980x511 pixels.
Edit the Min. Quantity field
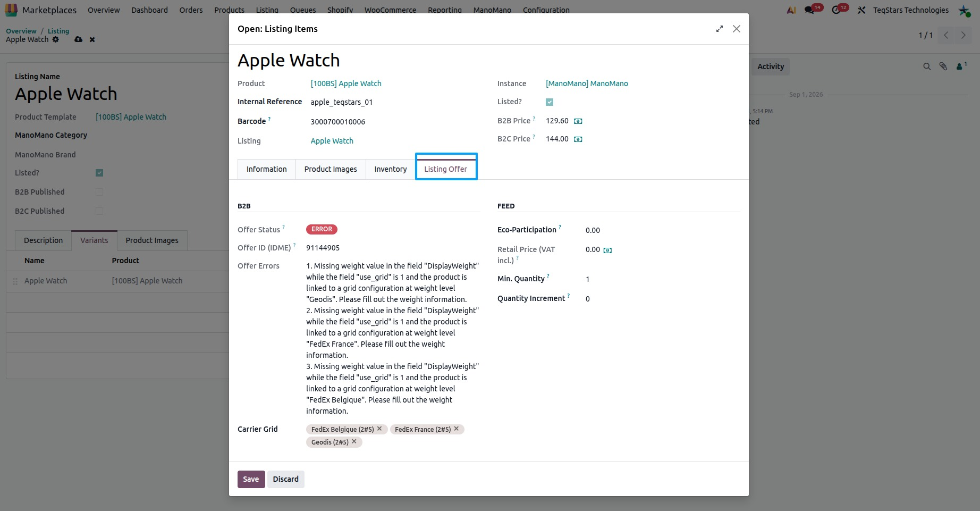pos(662,279)
